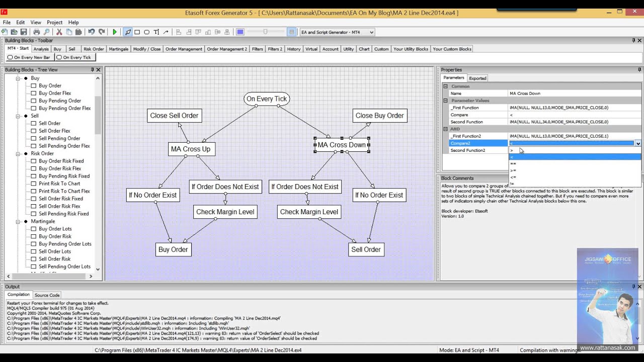Collapse the Risk Order tree group
The image size is (644, 362).
click(x=18, y=154)
